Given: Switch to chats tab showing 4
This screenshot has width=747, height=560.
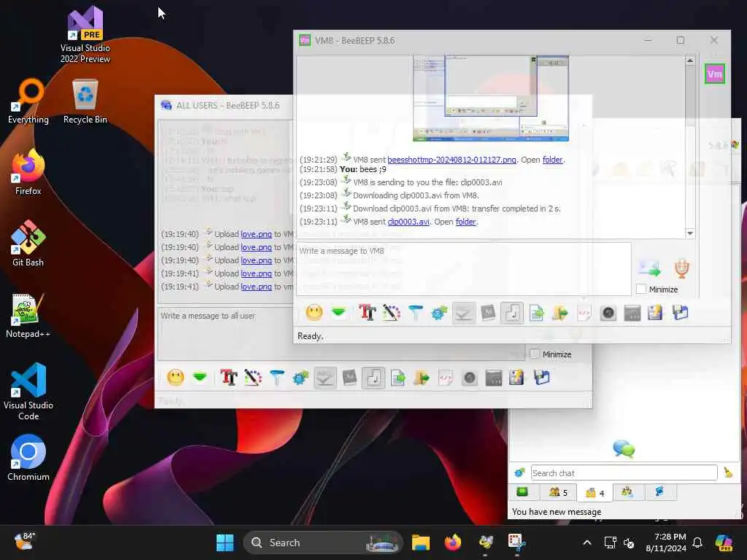Looking at the screenshot, I should click(595, 492).
